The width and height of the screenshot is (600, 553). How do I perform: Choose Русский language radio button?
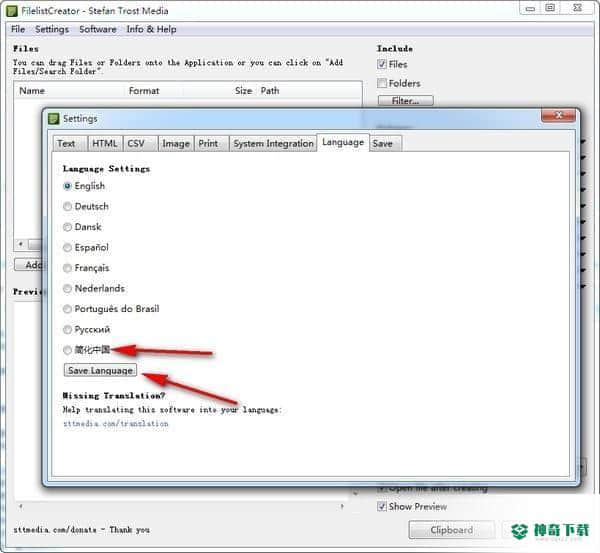67,330
